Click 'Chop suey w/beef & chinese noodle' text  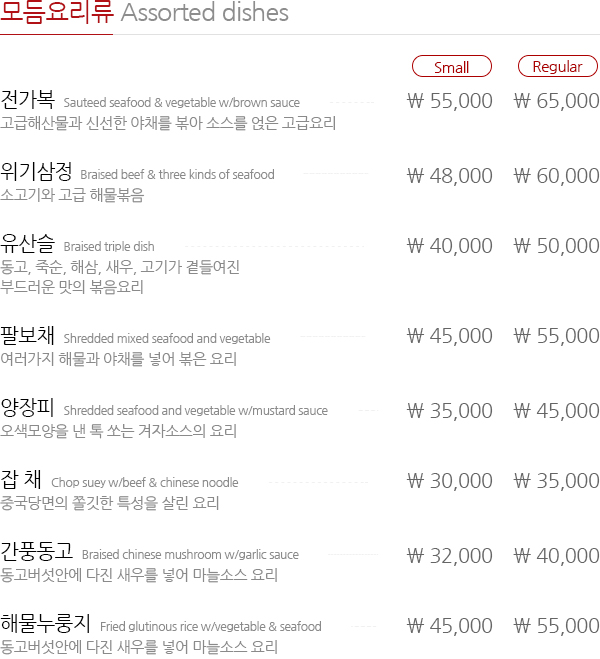(x=145, y=482)
